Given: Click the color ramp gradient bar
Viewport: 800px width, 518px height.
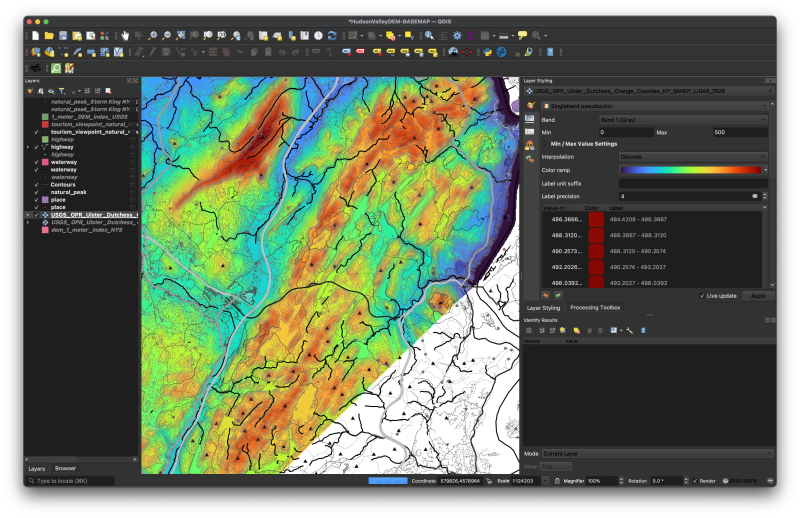Looking at the screenshot, I should 690,170.
